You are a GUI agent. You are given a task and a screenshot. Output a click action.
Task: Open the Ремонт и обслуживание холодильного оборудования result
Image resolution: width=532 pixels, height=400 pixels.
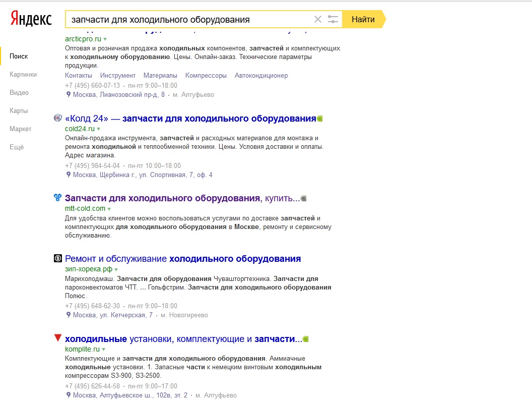pyautogui.click(x=183, y=259)
